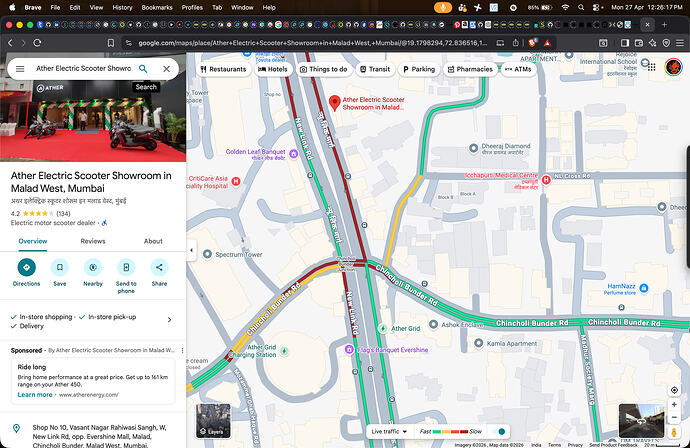
Task: Click the CritiCare Asia hospital marker
Action: [x=236, y=181]
